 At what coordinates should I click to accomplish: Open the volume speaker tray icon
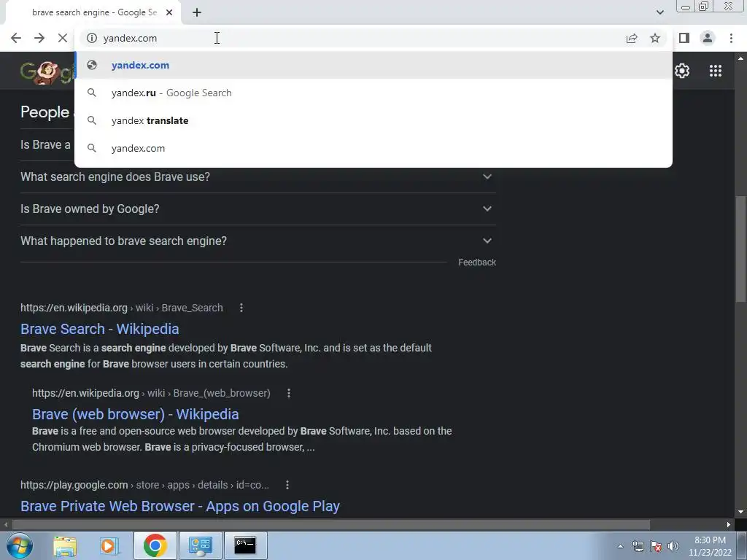pyautogui.click(x=673, y=546)
